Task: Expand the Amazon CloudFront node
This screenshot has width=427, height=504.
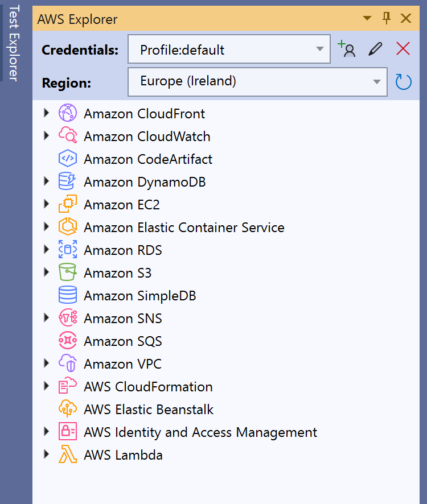Action: click(x=47, y=113)
